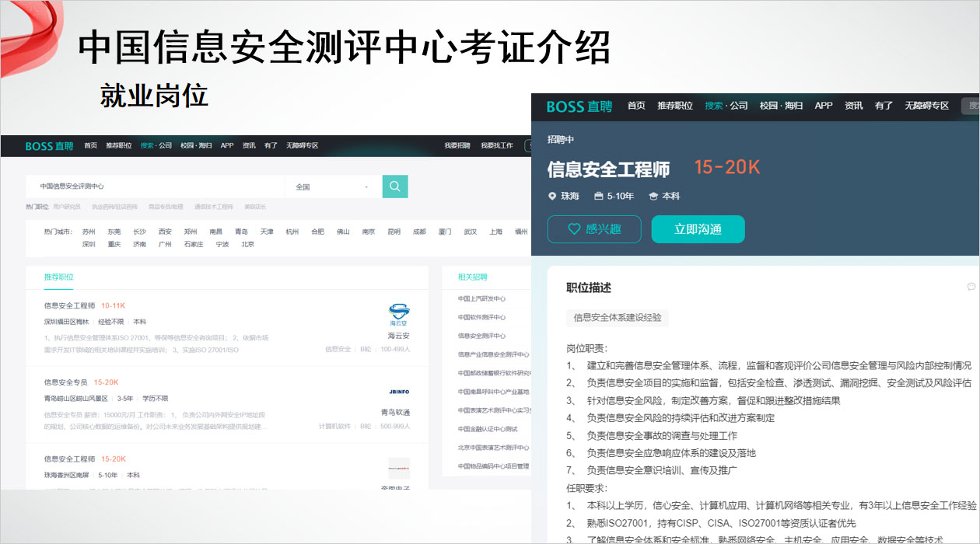Click the briefcase icon beside 5-10年
This screenshot has width=980, height=544.
tap(599, 197)
